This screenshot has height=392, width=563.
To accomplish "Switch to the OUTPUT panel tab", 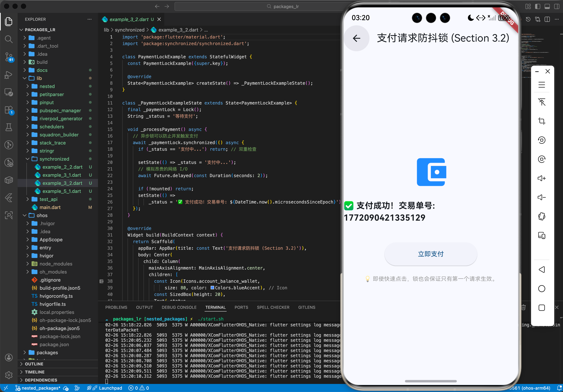I will [x=144, y=307].
